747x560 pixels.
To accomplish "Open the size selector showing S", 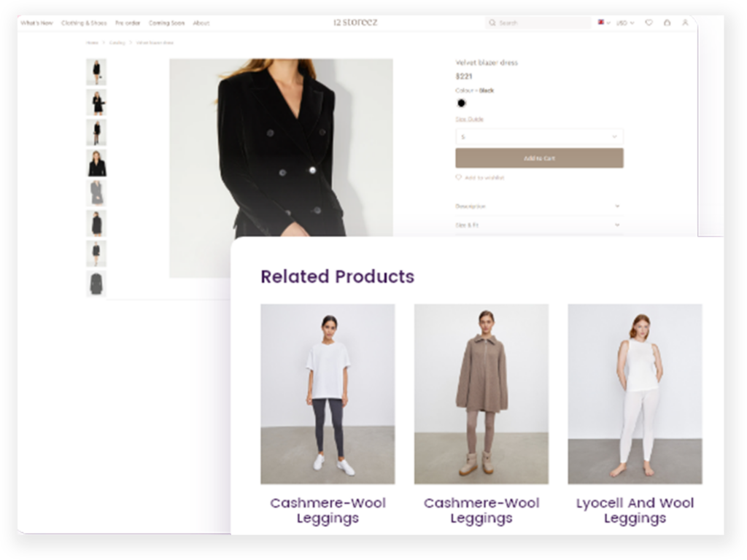I will (x=539, y=136).
